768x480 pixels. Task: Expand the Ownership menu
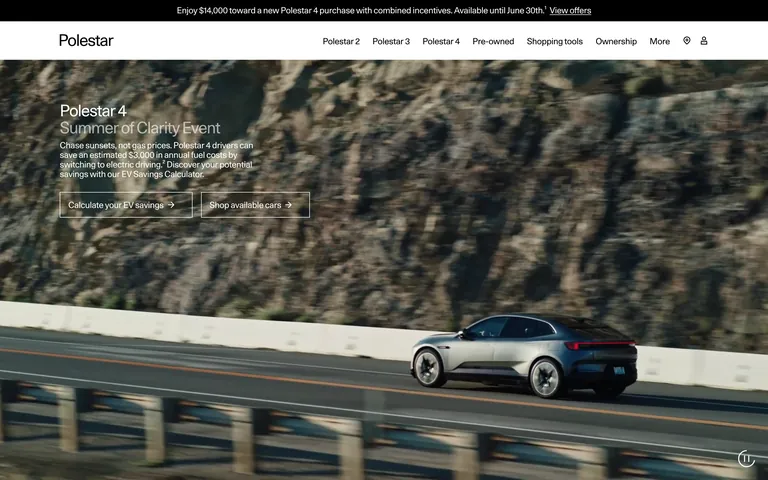pyautogui.click(x=616, y=41)
